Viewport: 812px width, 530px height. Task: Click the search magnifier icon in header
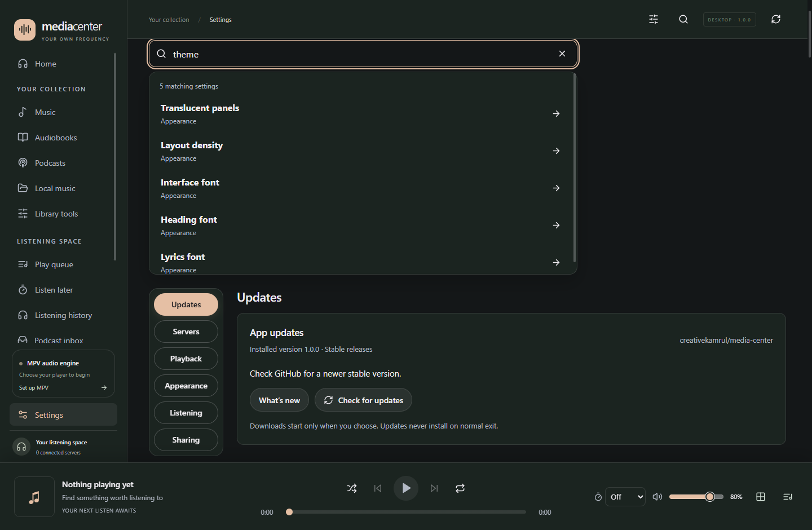pos(683,19)
